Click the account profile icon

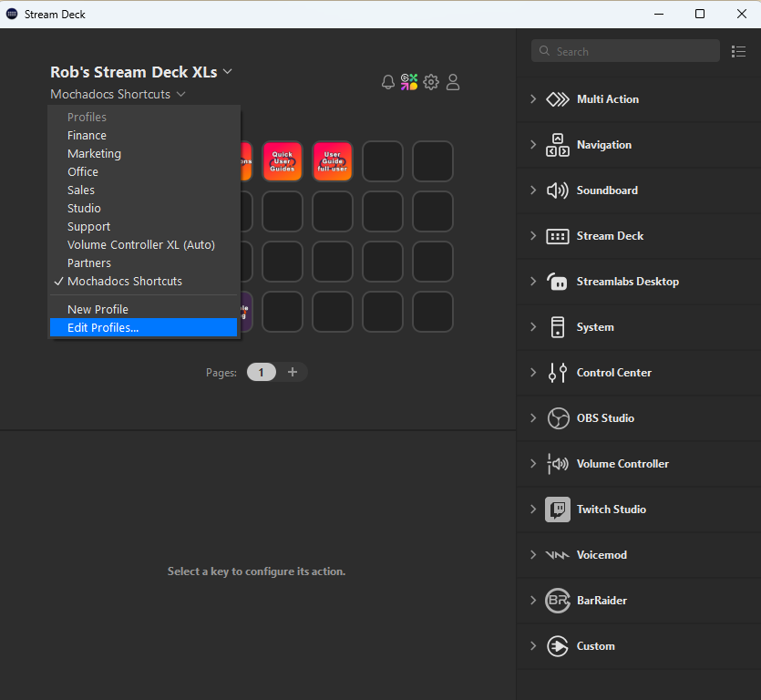(453, 81)
